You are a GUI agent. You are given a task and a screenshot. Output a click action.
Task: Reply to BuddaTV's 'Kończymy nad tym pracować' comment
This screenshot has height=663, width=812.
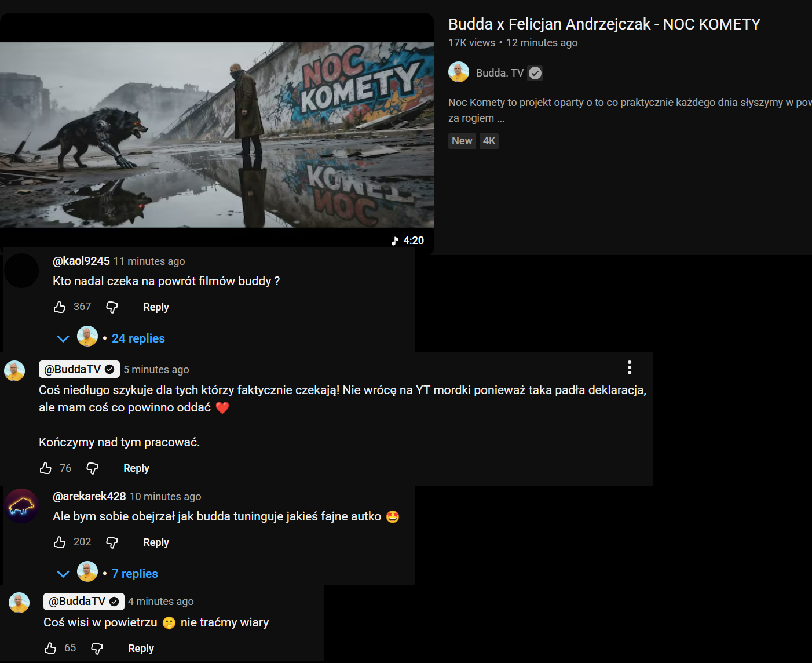click(x=136, y=468)
